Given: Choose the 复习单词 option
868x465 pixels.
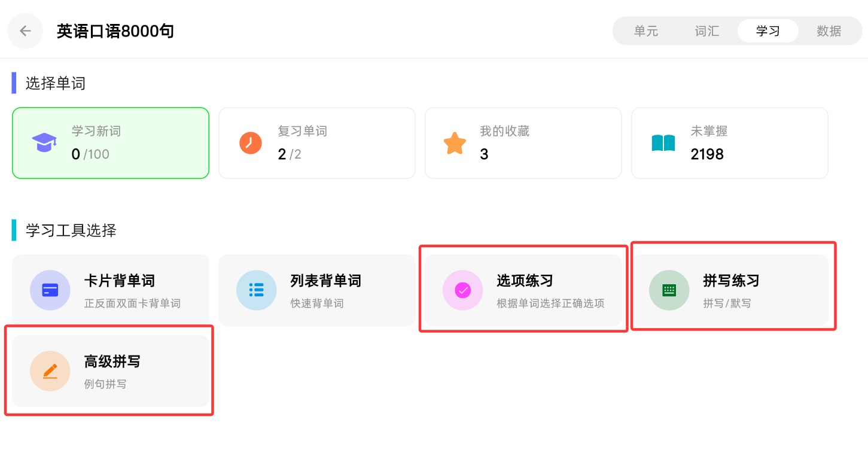Looking at the screenshot, I should [317, 143].
